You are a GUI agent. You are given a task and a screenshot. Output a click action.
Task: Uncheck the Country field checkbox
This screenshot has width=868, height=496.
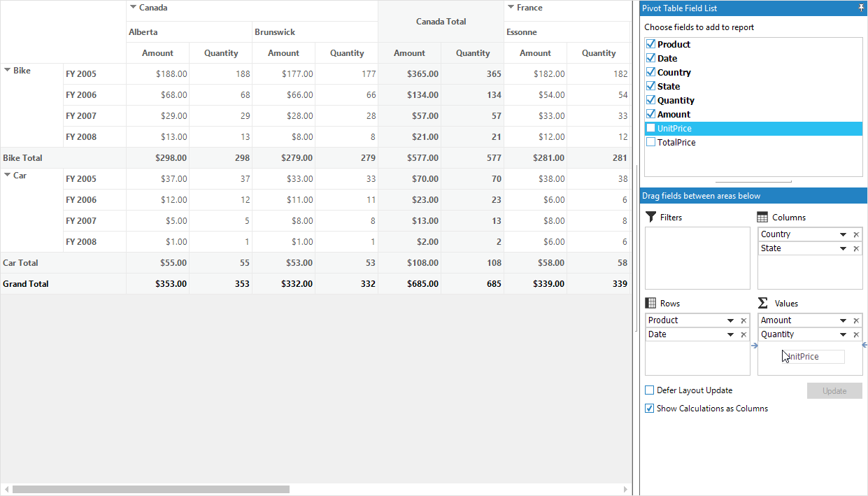tap(650, 72)
